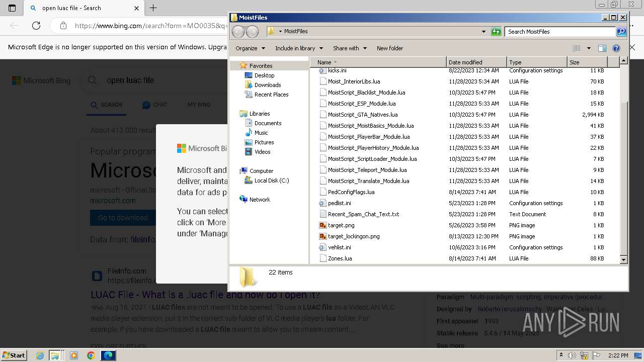Select file MoistScript_ESP_Module.lua
The width and height of the screenshot is (644, 362).
(362, 104)
